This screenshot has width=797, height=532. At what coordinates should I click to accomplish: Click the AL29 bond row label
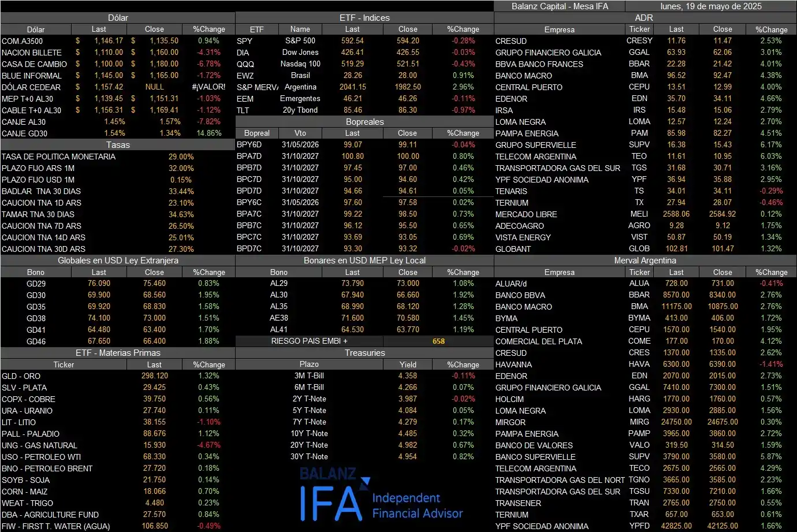click(279, 284)
